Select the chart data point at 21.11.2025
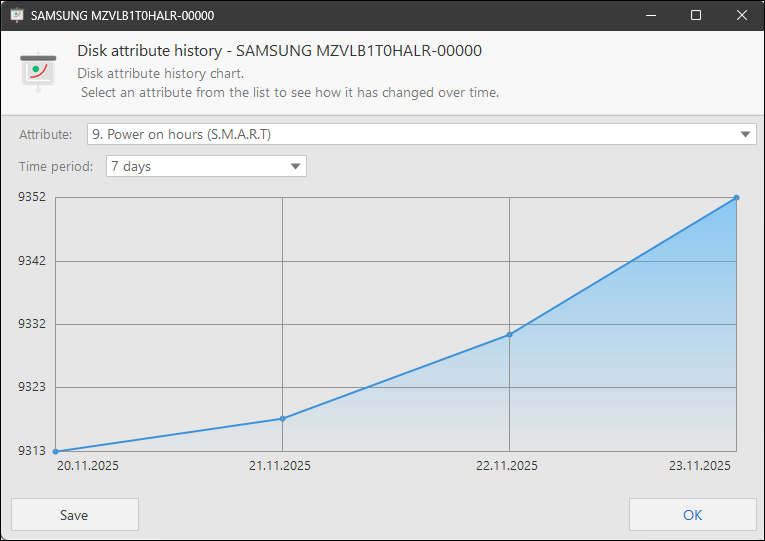The image size is (765, 541). pyautogui.click(x=283, y=418)
